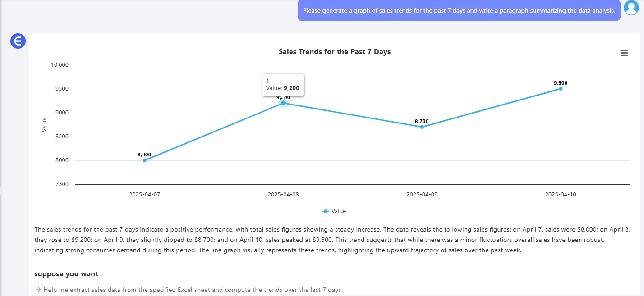Click the "suppose you want" heading
This screenshot has height=296, width=644.
(66, 274)
